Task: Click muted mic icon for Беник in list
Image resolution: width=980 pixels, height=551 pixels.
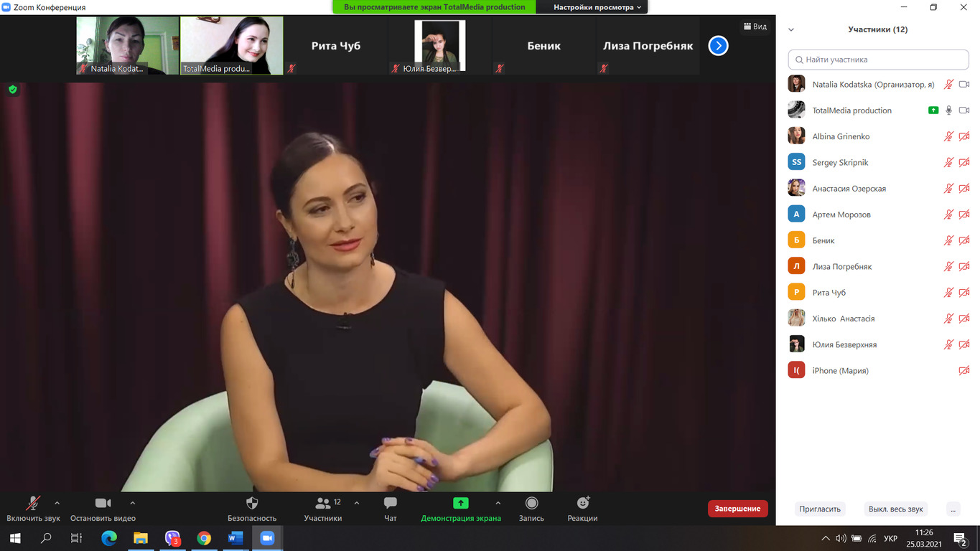Action: point(948,240)
